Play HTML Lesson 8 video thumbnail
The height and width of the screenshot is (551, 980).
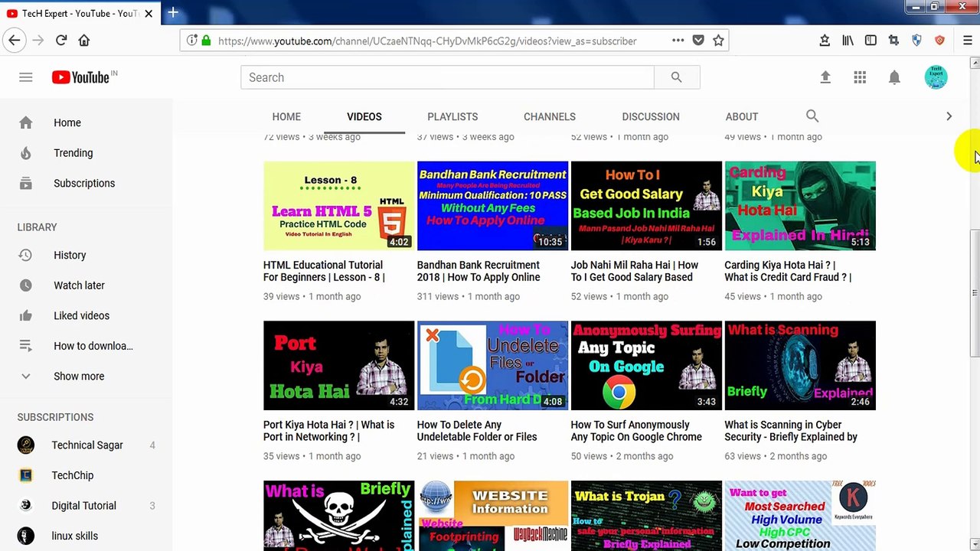(x=338, y=206)
